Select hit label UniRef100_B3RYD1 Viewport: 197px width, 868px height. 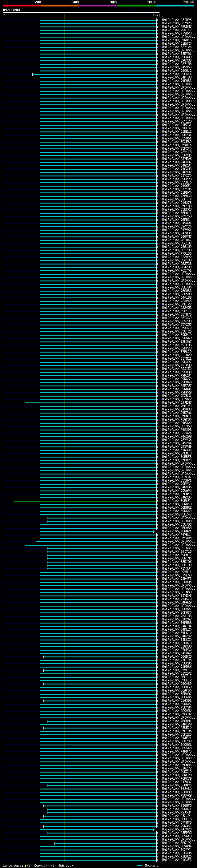pyautogui.click(x=176, y=54)
